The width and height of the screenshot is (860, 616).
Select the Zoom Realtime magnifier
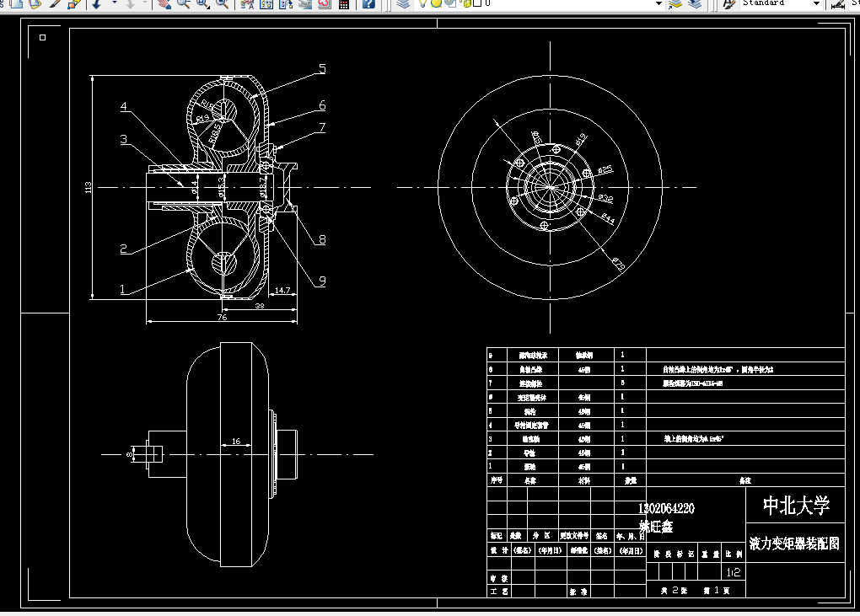click(183, 4)
